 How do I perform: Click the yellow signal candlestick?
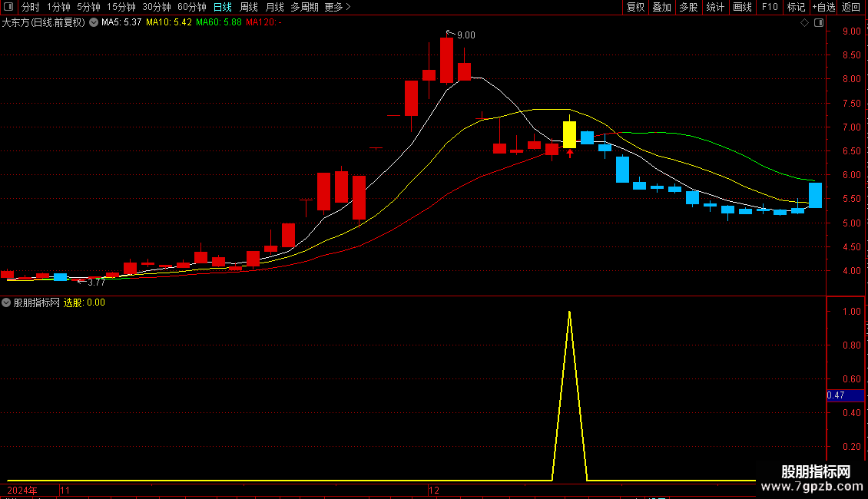570,134
